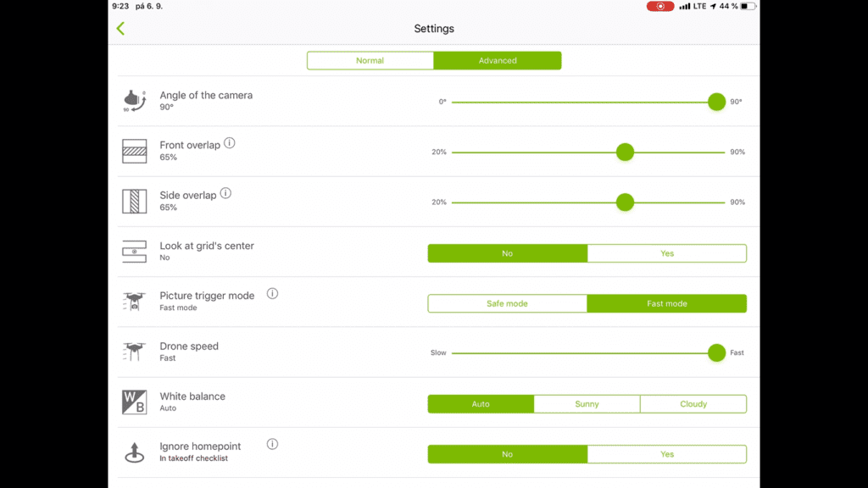Click the White balance WB icon
The width and height of the screenshot is (868, 488).
134,402
